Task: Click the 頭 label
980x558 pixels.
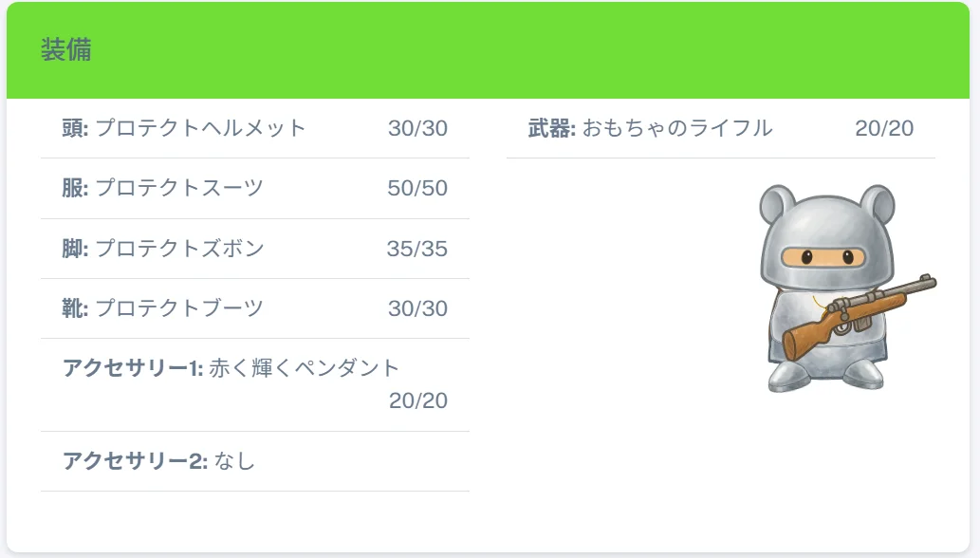Action: click(75, 128)
